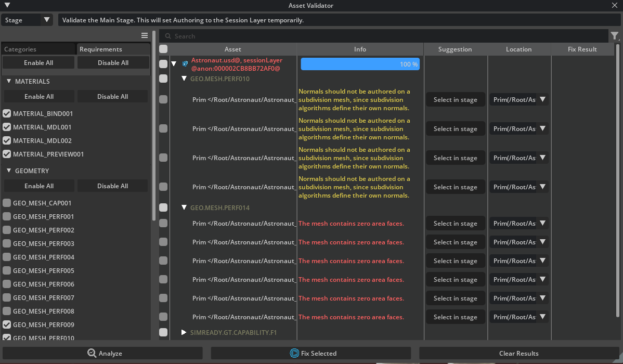Enable GEO_MESH_PERF001 rule
Viewport: 623px width, 364px height.
tap(7, 216)
